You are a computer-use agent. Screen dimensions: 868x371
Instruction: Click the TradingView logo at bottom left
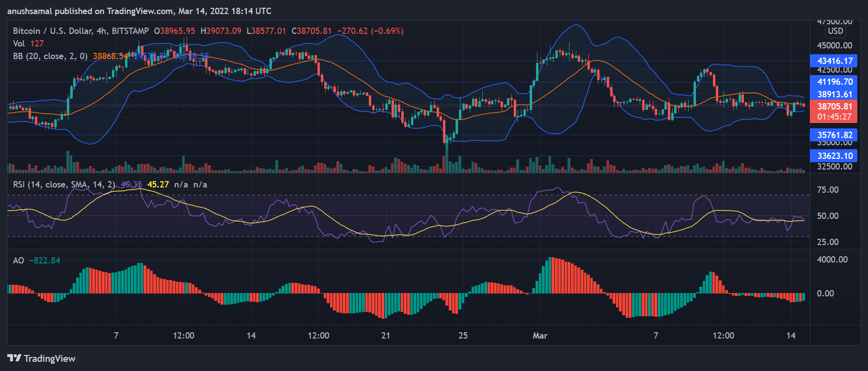point(41,358)
